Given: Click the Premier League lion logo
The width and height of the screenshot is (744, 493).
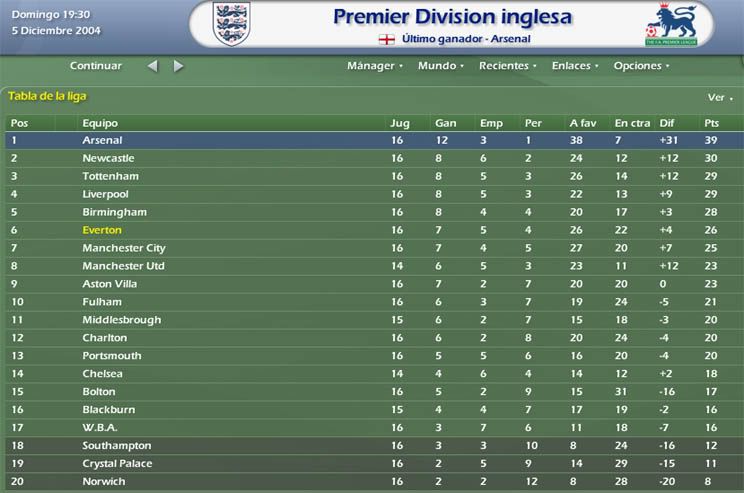Looking at the screenshot, I should [x=671, y=24].
